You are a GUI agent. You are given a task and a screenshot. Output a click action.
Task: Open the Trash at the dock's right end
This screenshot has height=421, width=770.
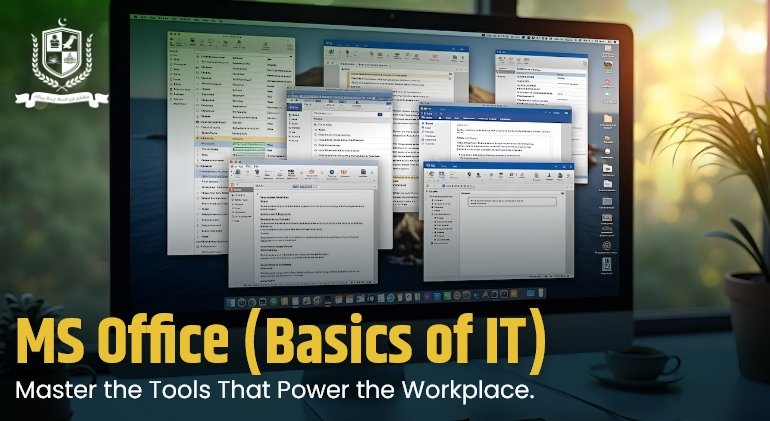point(540,293)
